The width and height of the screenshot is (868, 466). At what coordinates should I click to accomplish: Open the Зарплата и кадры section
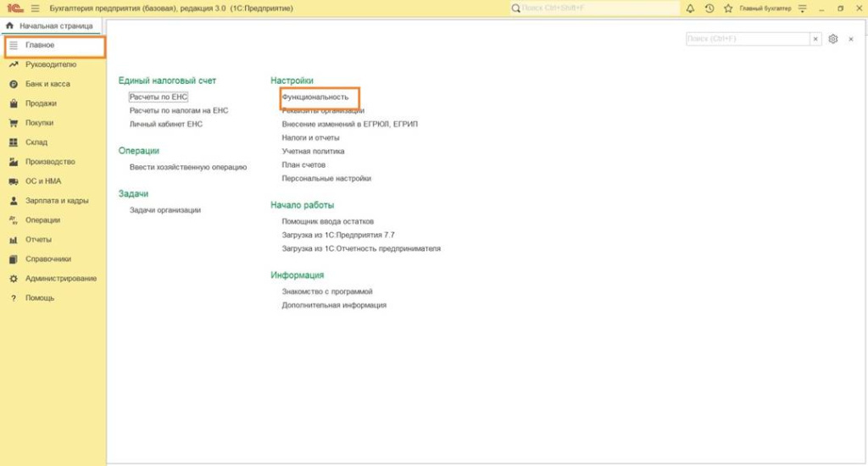(57, 201)
